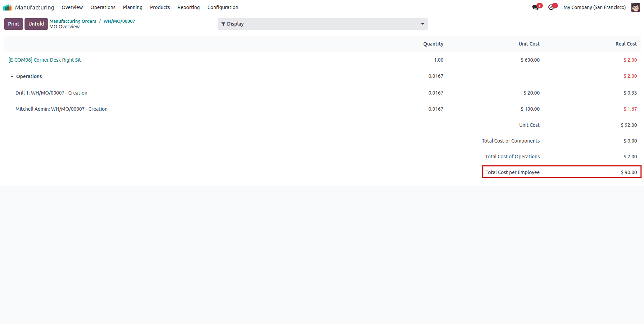
Task: Click the $ 0.00 components cost value
Action: coord(630,141)
